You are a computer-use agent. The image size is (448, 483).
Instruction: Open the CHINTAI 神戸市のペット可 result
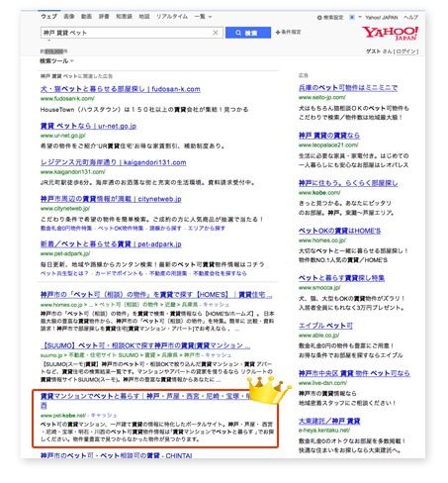pos(116,455)
